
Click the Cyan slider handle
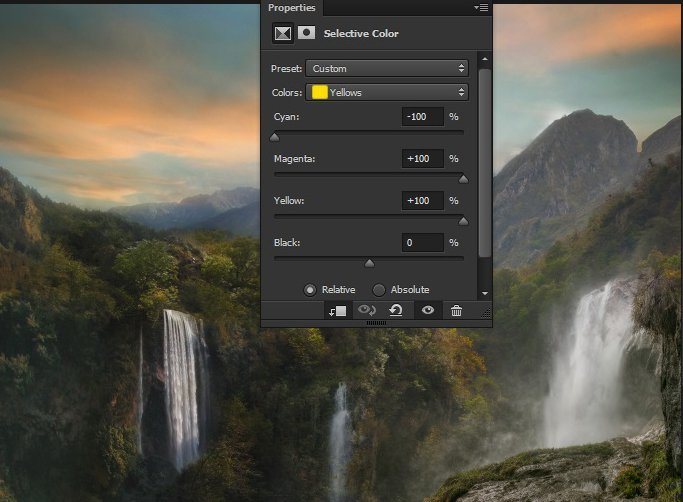[274, 137]
